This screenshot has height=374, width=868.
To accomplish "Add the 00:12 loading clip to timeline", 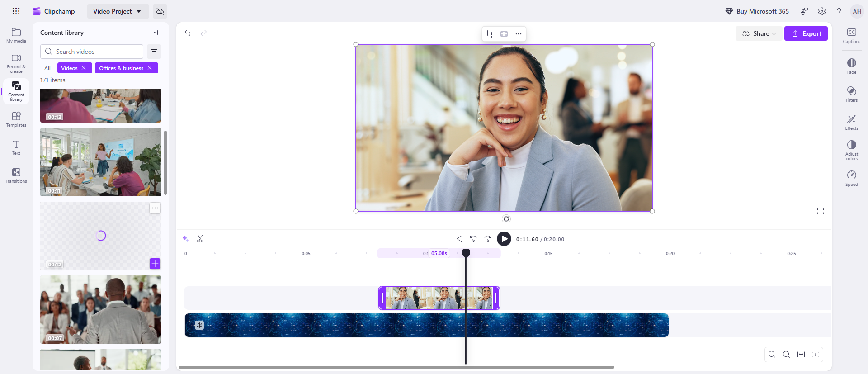I will coord(155,264).
